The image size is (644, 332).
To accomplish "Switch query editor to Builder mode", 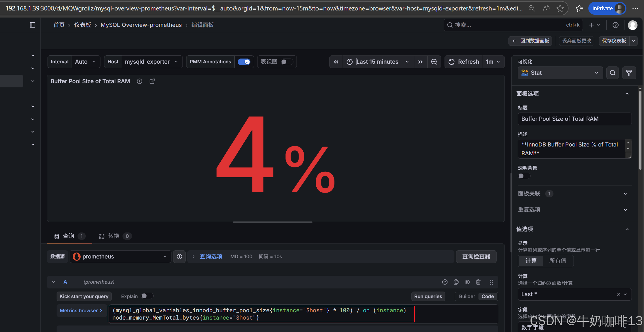I will pos(467,296).
